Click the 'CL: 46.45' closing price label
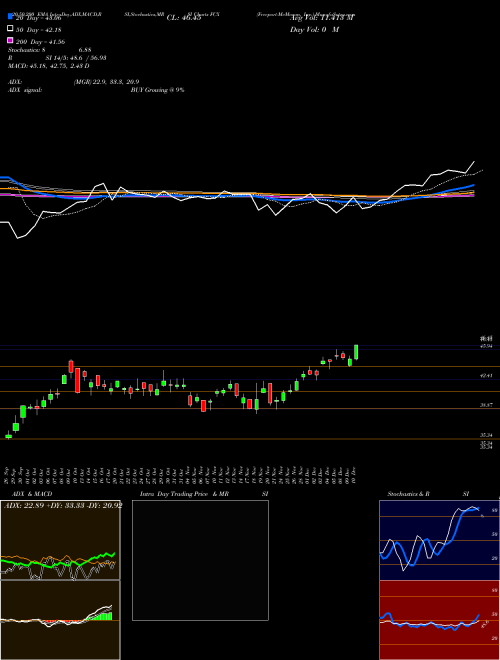Viewport: 500px width, 660px height. tap(184, 18)
